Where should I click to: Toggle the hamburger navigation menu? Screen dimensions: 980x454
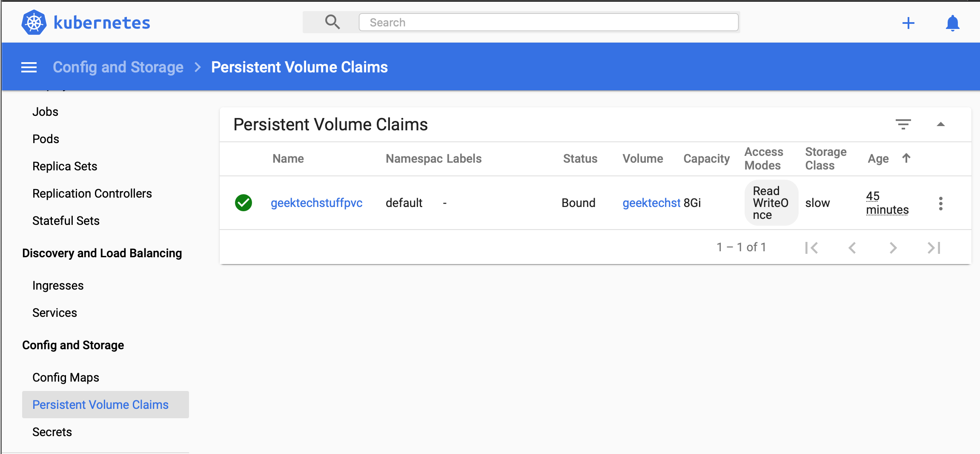point(29,67)
